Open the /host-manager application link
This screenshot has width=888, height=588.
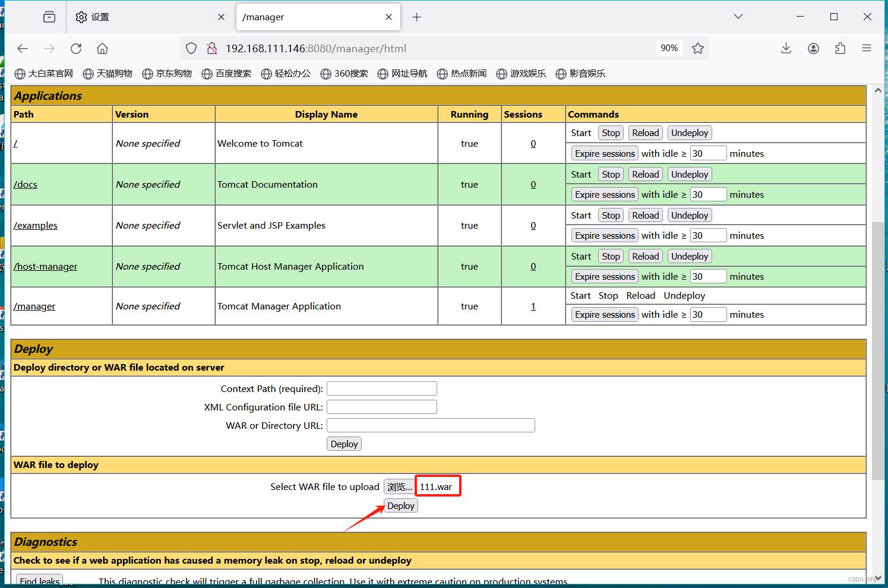(x=46, y=267)
